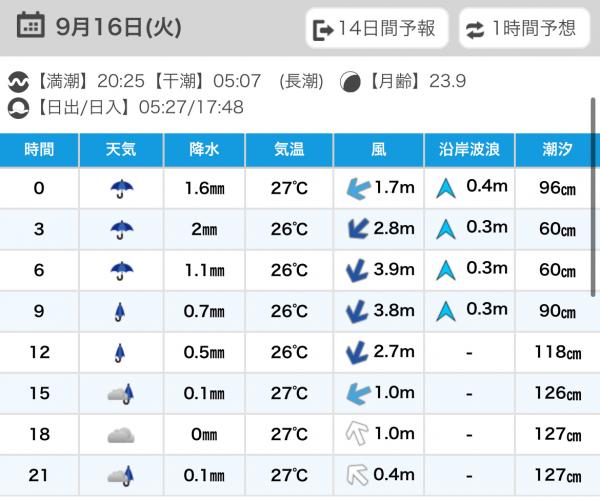Click the wave direction arrow at hour 6
The height and width of the screenshot is (500, 600).
(445, 270)
